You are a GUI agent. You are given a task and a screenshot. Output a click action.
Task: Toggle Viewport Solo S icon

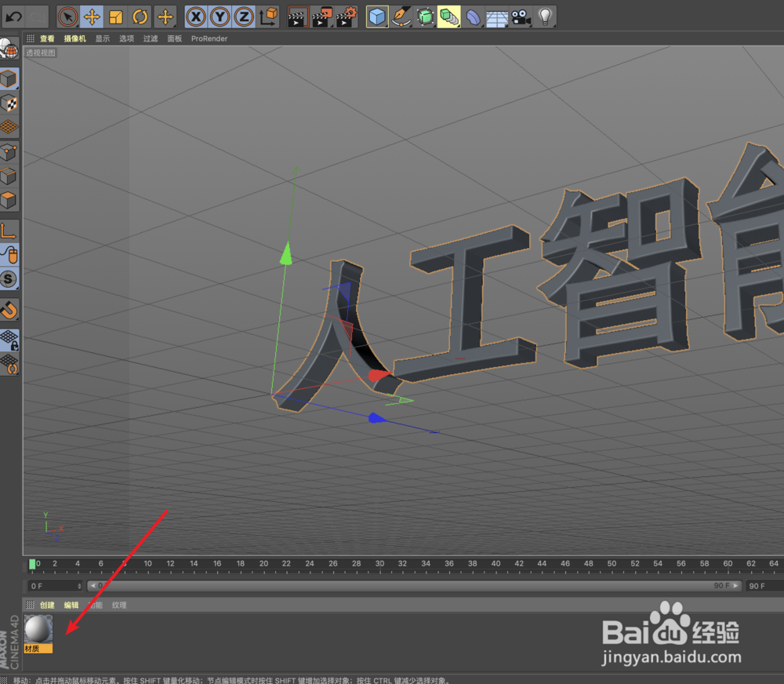tap(9, 278)
